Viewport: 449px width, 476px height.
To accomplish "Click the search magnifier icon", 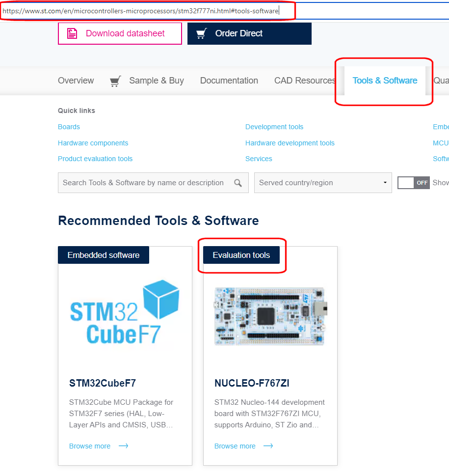I will tap(238, 182).
